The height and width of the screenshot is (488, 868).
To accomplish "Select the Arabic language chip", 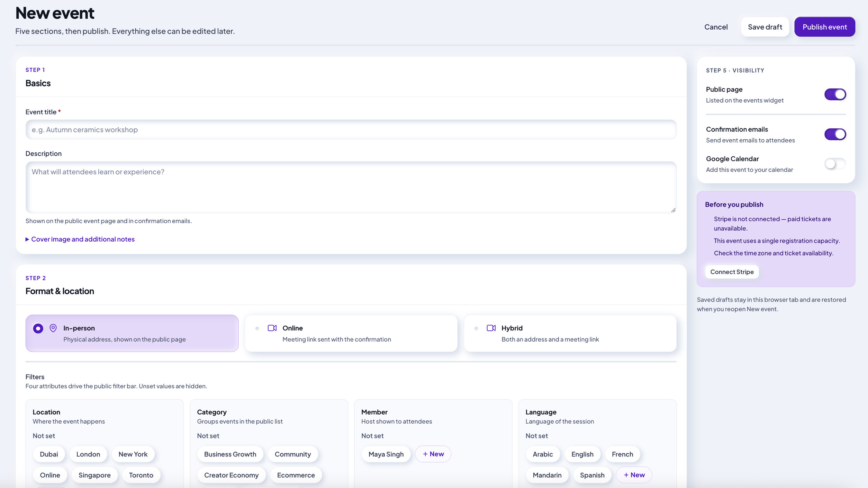I will (543, 454).
